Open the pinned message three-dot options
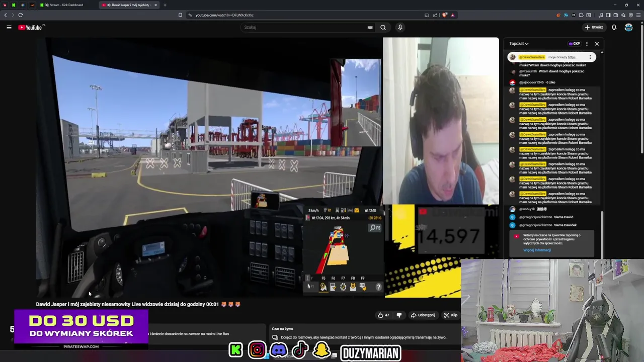 pyautogui.click(x=590, y=57)
